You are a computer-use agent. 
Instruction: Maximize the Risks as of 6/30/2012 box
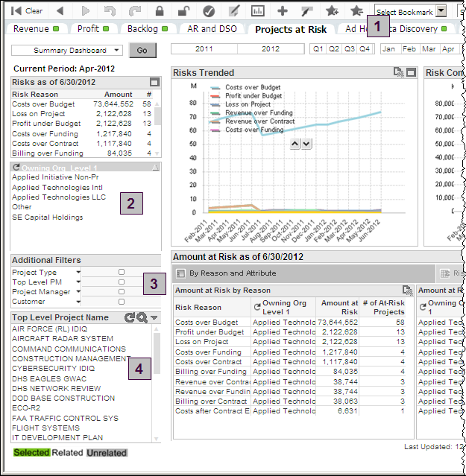pyautogui.click(x=154, y=82)
